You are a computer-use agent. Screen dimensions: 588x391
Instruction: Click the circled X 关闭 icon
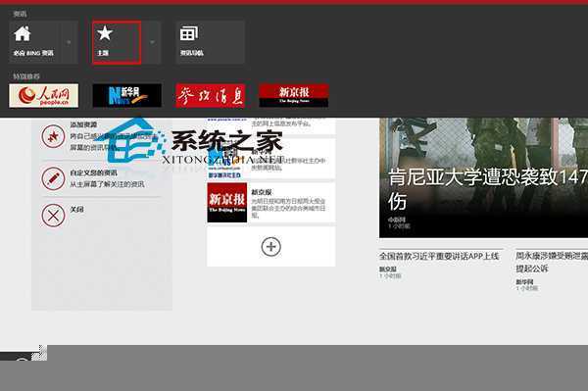pos(53,216)
